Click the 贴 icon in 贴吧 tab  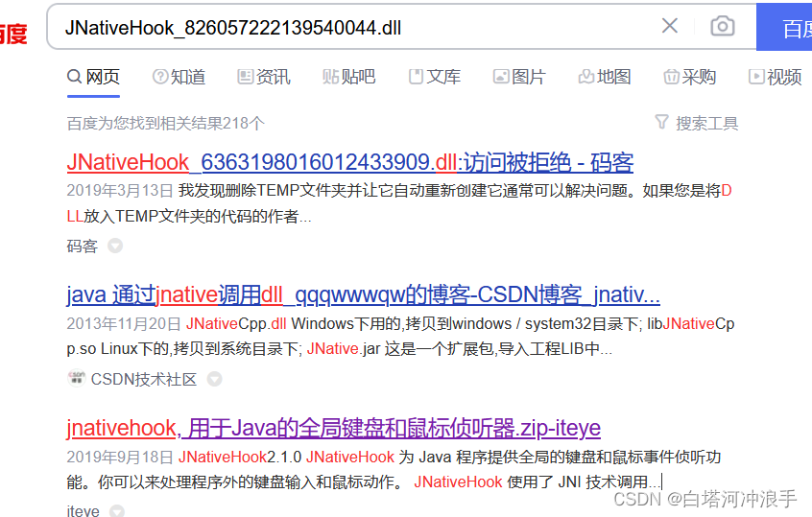point(330,77)
